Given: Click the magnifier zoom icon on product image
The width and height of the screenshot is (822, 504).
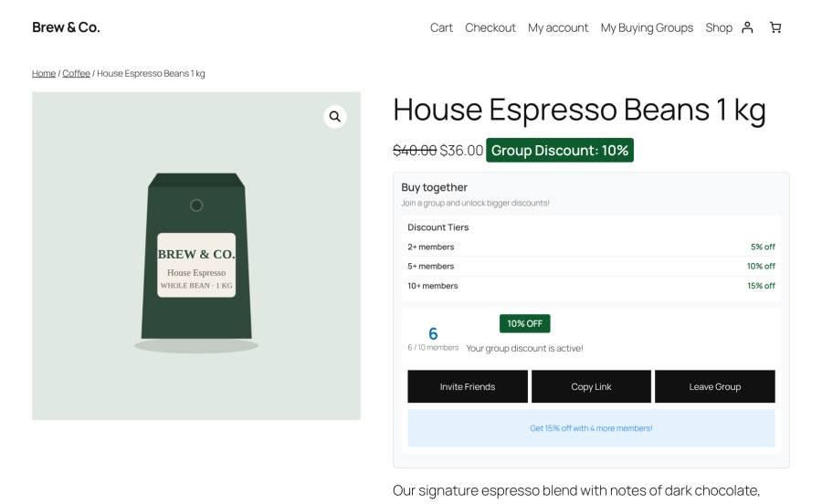Looking at the screenshot, I should tap(335, 116).
